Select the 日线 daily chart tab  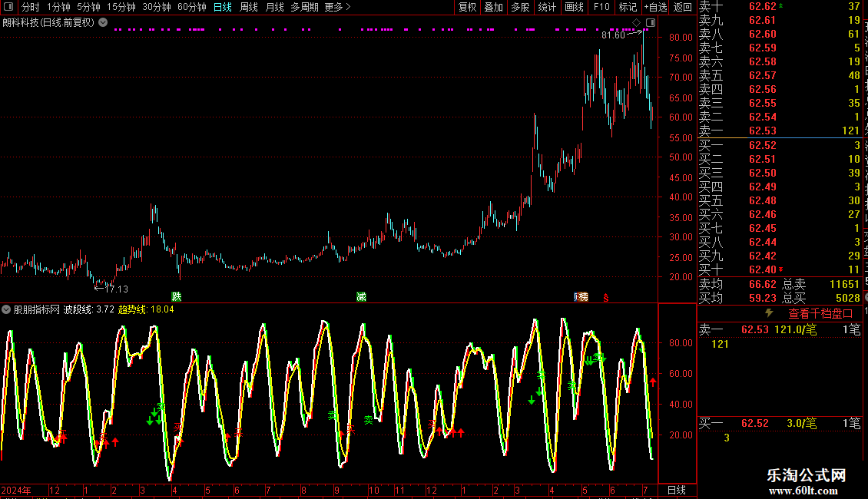223,7
